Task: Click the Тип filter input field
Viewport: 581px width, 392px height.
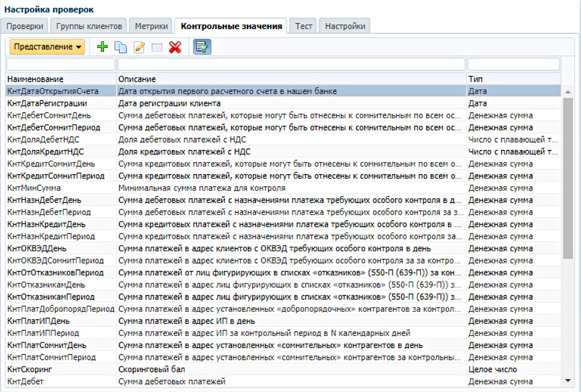Action: click(x=513, y=64)
